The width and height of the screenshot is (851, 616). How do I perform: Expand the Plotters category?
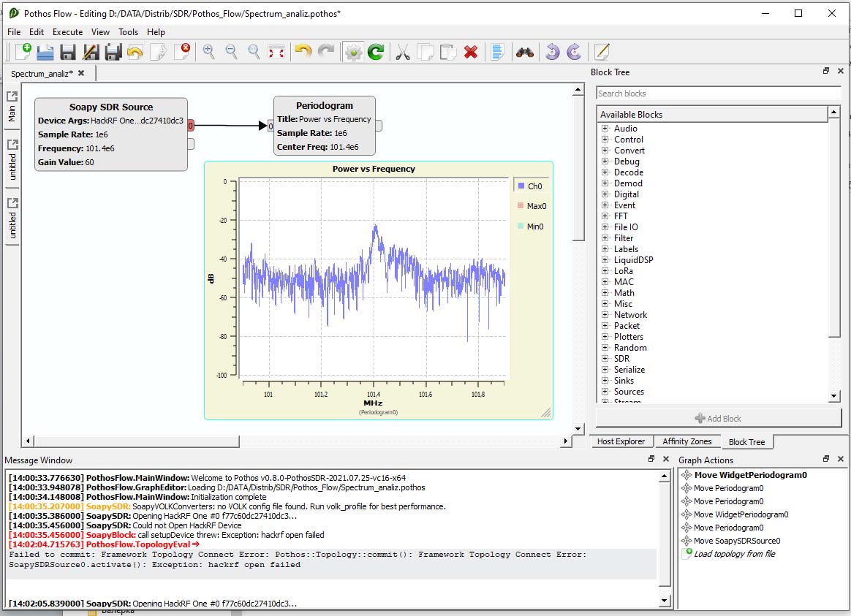[605, 337]
